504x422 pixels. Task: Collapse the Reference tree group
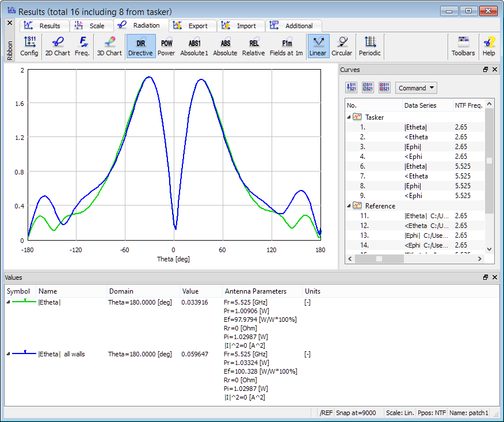(x=349, y=206)
